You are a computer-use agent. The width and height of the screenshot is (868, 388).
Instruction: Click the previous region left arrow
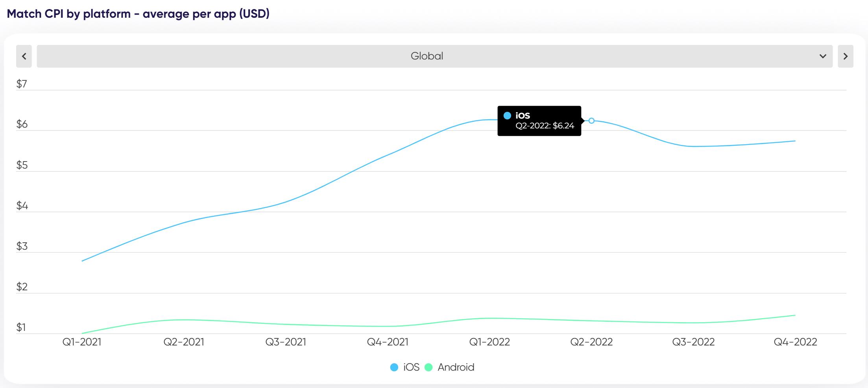[24, 56]
